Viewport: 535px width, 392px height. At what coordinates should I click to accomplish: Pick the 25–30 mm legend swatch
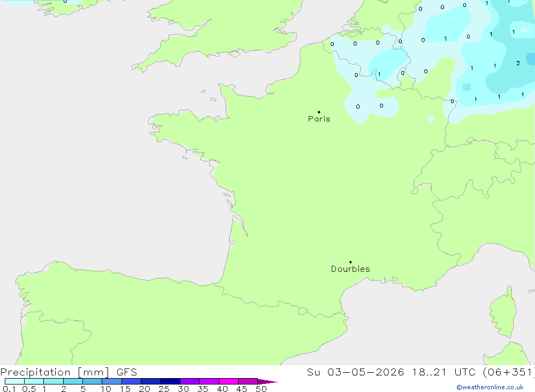pos(170,381)
